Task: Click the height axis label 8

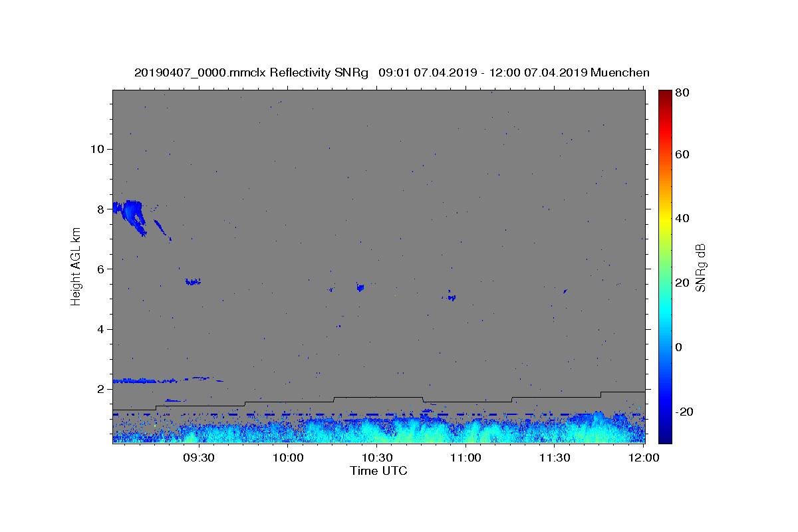Action: point(100,209)
